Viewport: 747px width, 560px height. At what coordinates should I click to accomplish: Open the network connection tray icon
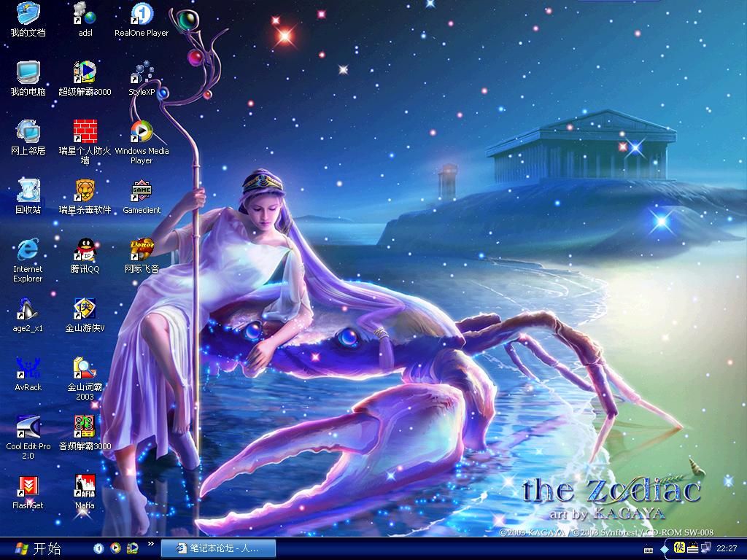[x=705, y=548]
